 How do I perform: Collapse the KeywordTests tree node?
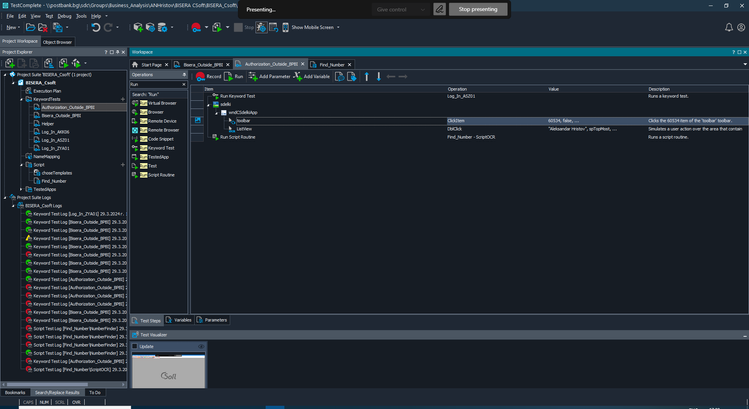click(22, 99)
